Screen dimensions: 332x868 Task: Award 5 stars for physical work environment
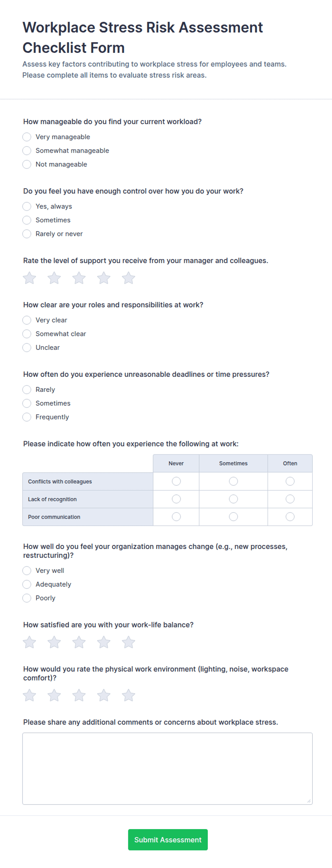[x=128, y=695]
